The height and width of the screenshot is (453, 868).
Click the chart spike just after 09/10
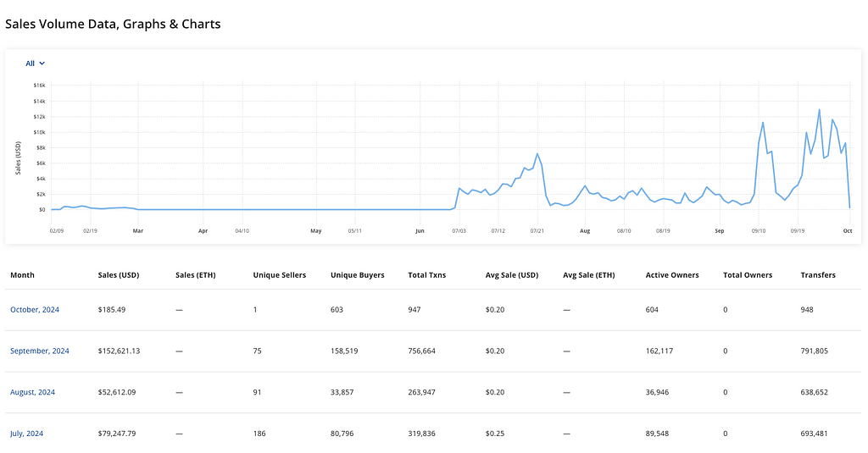coord(763,123)
